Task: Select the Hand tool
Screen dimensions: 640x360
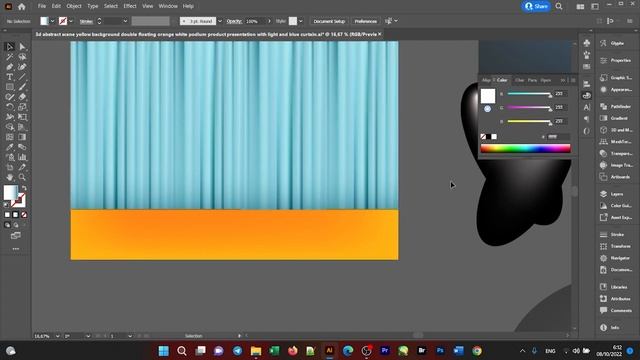Action: pyautogui.click(x=9, y=177)
